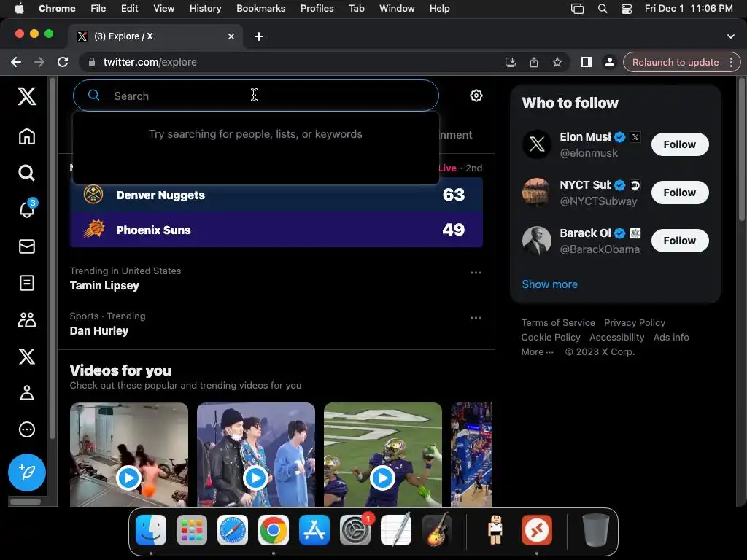The width and height of the screenshot is (747, 560).
Task: Open the Profiles menu
Action: click(317, 9)
